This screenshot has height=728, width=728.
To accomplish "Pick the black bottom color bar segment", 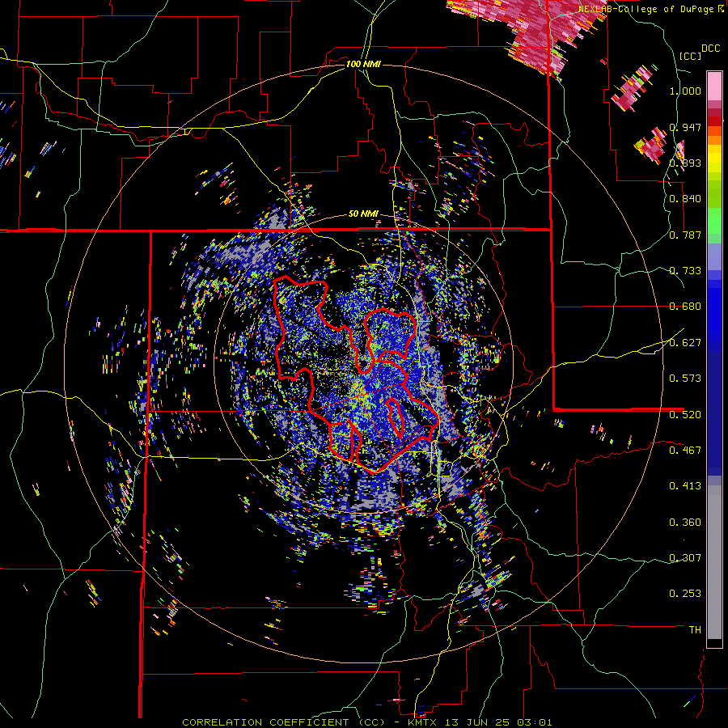I will pyautogui.click(x=714, y=643).
